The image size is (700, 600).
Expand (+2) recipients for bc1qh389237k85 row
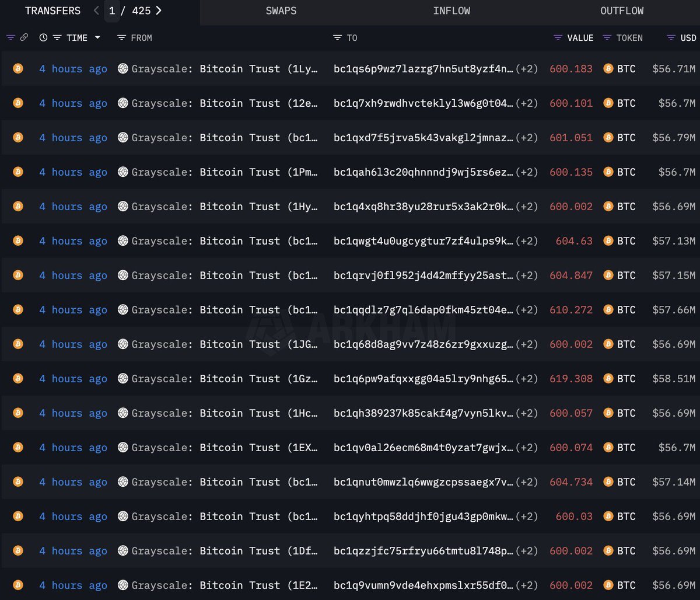coord(527,413)
